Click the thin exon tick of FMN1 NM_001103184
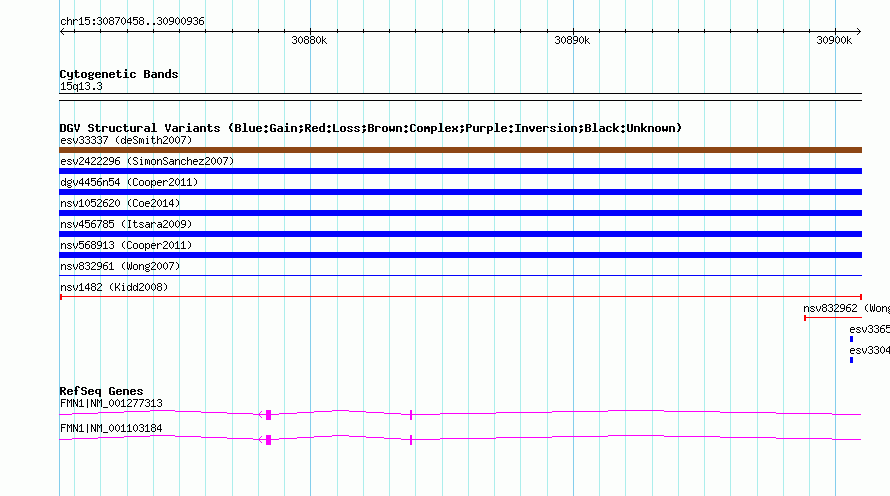The image size is (890, 496). point(411,440)
